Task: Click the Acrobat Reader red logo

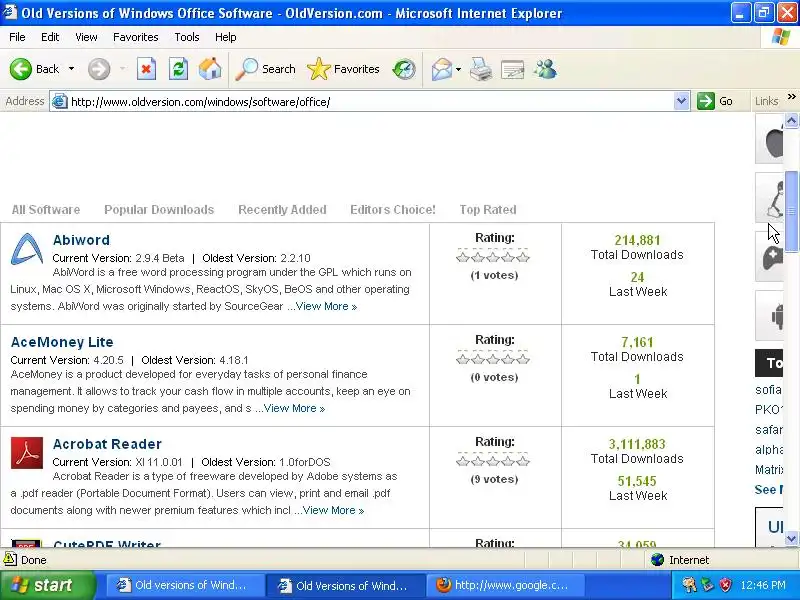Action: (x=27, y=453)
